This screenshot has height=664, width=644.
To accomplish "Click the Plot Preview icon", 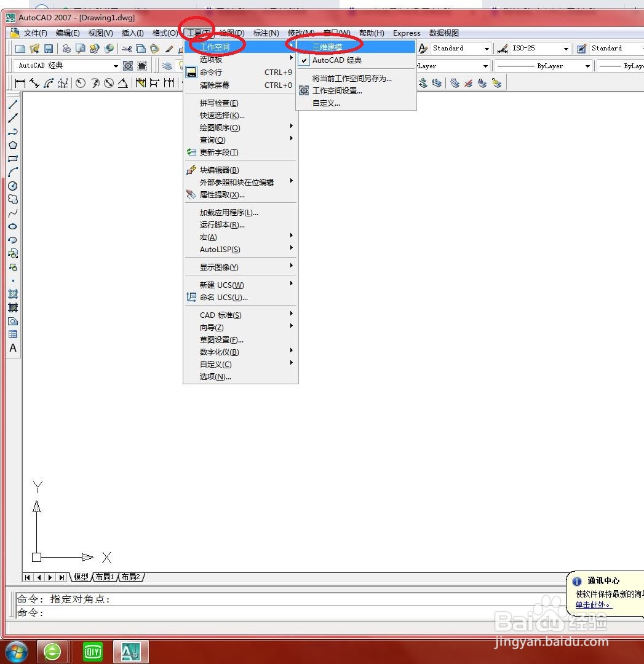I will pyautogui.click(x=81, y=49).
